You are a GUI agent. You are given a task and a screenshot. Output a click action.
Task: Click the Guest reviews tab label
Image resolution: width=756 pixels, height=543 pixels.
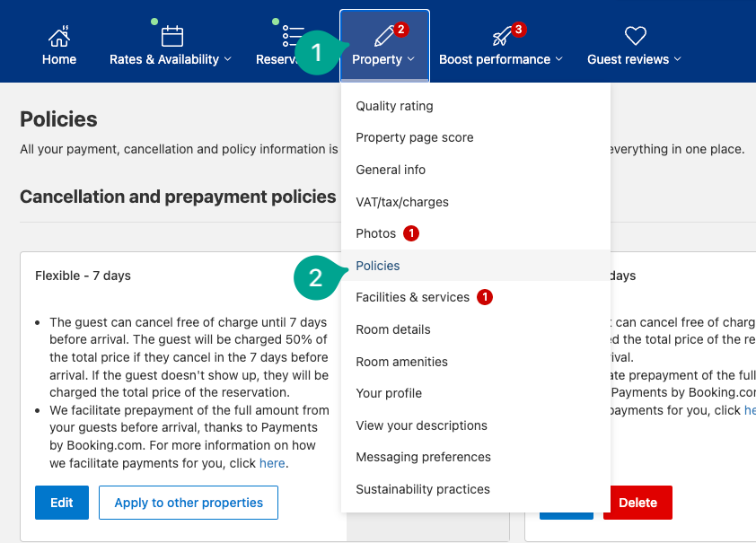pos(629,59)
